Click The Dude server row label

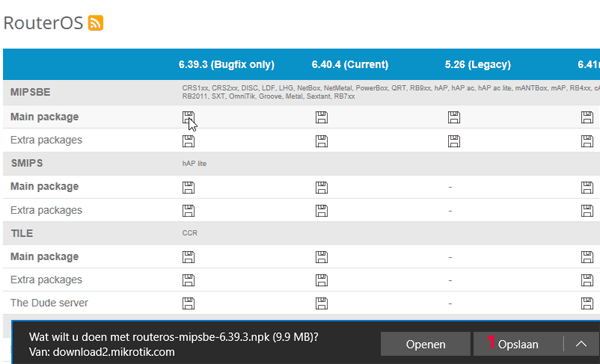49,303
